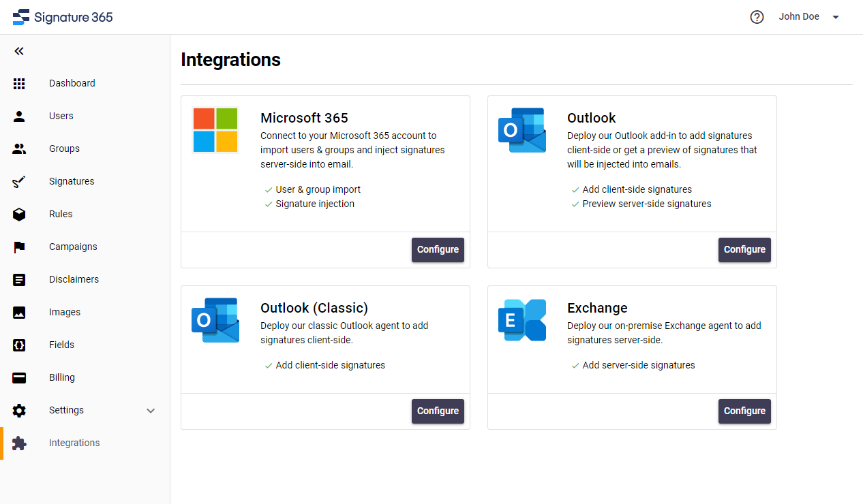Navigate to Signatures in sidebar
Viewport: 863px width, 504px height.
point(72,181)
